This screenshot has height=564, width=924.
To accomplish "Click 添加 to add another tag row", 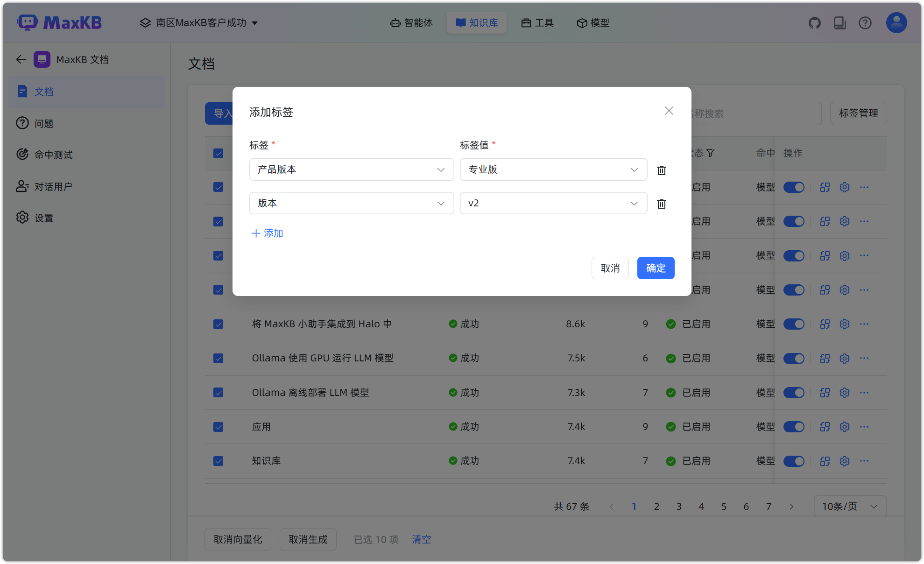I will click(x=267, y=233).
